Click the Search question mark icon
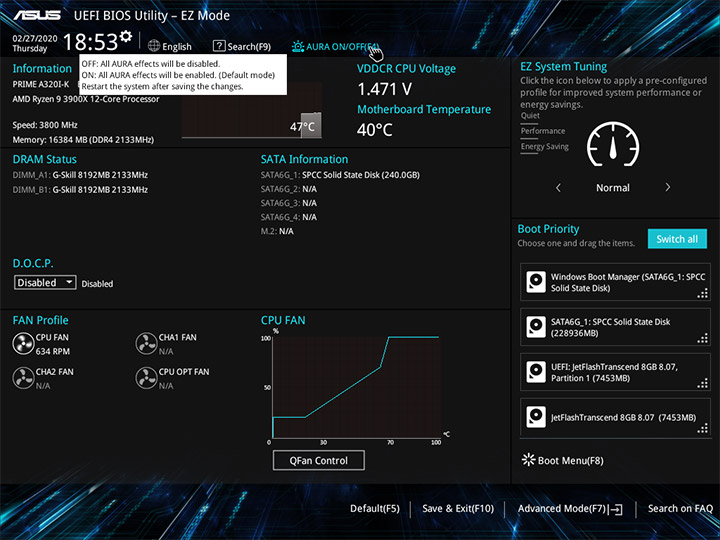This screenshot has height=540, width=720. point(219,46)
